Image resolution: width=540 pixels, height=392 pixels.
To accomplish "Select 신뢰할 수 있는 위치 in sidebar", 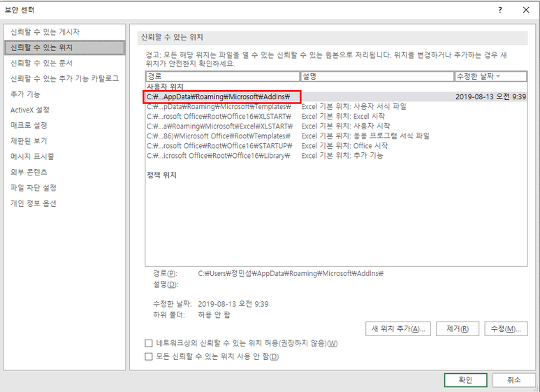I will 65,48.
